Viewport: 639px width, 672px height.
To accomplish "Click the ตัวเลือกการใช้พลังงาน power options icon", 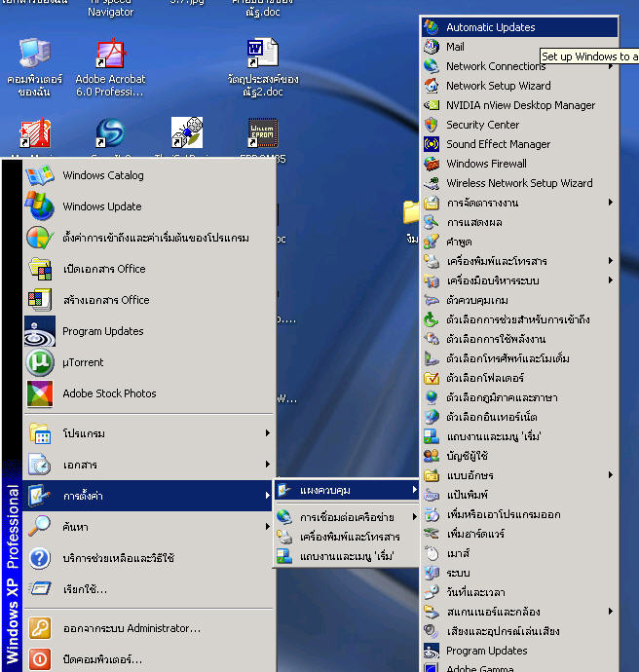I will pyautogui.click(x=432, y=339).
